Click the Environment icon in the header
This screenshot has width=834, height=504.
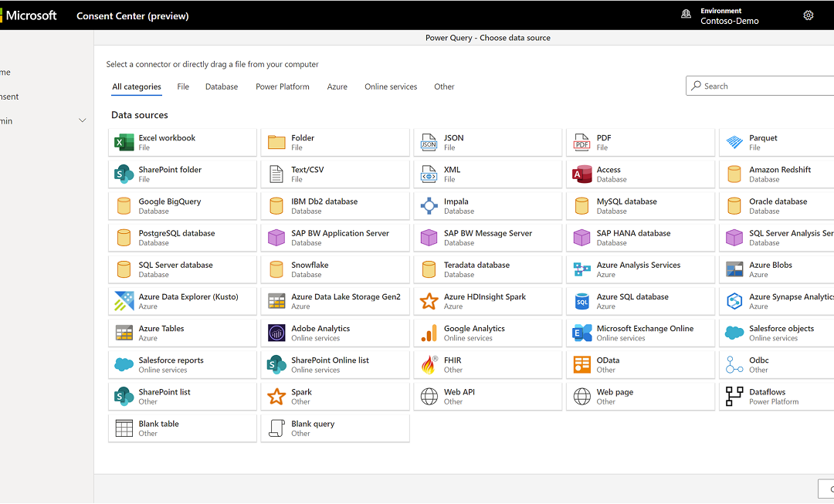(687, 15)
